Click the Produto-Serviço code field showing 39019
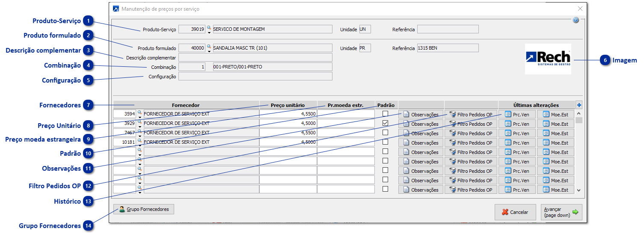Image resolution: width=644 pixels, height=237 pixels. click(192, 29)
